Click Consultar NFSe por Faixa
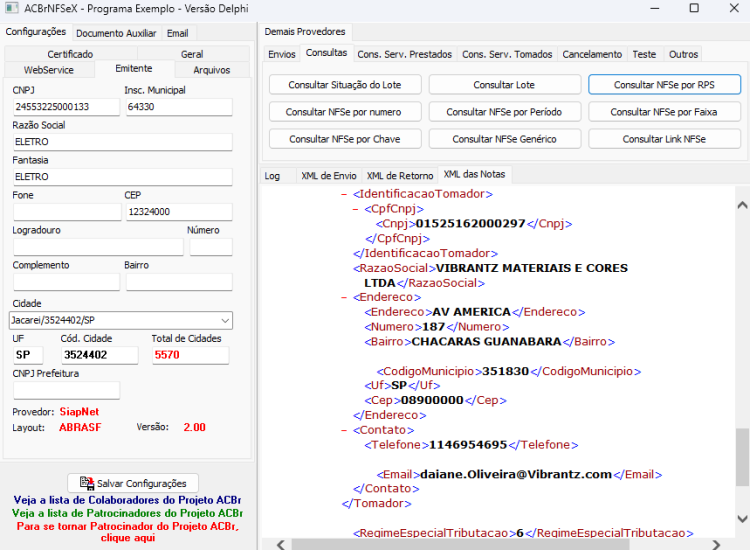750x550 pixels. (x=664, y=112)
